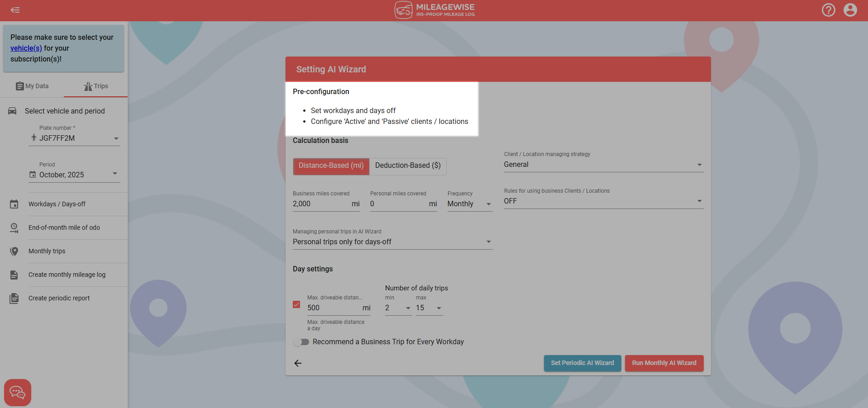This screenshot has width=868, height=408.
Task: Select Deduction-Based ($) calculation basis
Action: [408, 166]
